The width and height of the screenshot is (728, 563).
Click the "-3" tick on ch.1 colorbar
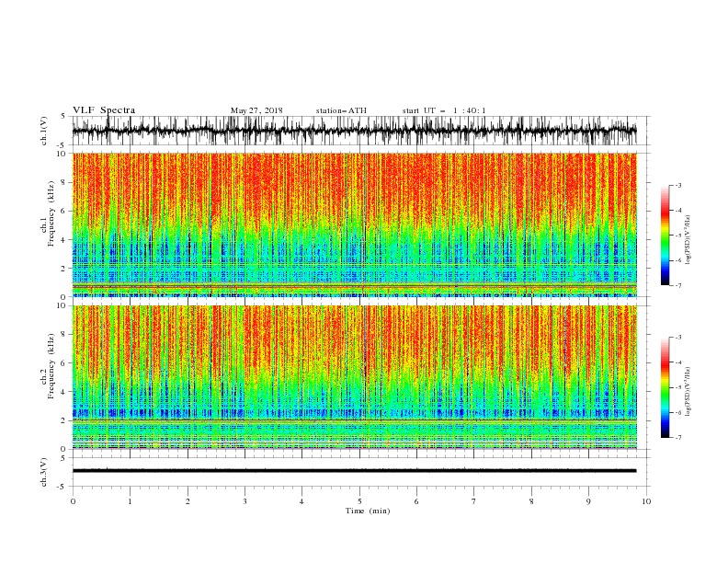point(678,185)
